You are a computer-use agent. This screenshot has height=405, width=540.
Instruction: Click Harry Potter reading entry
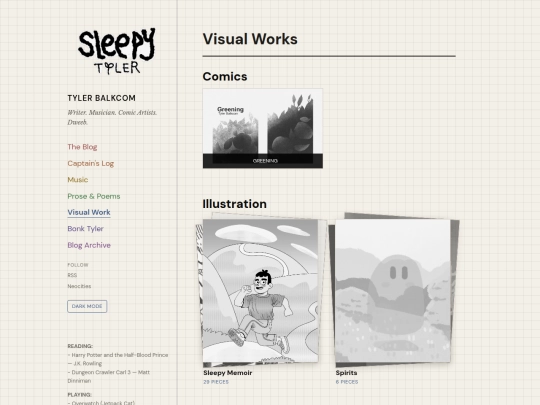pos(118,359)
